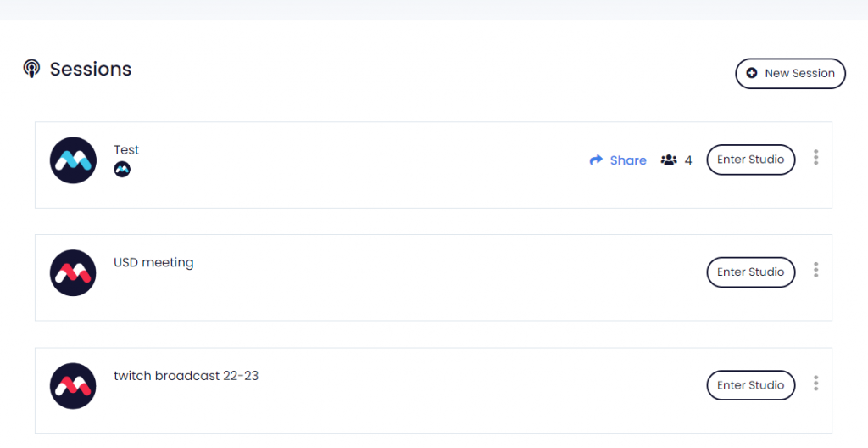Viewport: 868px width, 448px height.
Task: Click the Share link for the Test session
Action: click(x=627, y=160)
